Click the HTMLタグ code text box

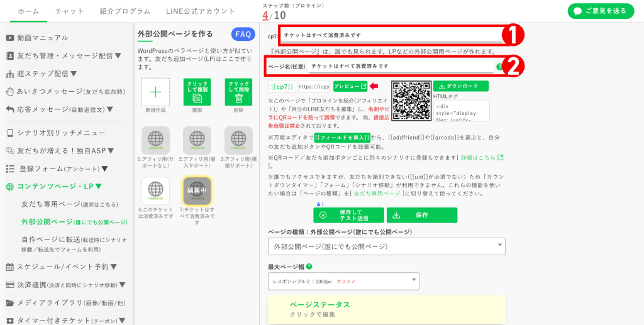point(461,111)
